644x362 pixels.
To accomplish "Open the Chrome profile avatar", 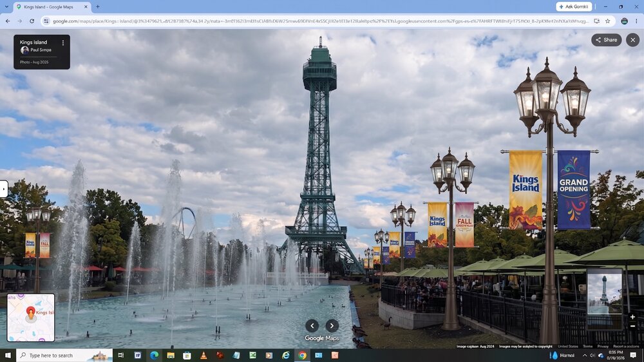I will [624, 21].
